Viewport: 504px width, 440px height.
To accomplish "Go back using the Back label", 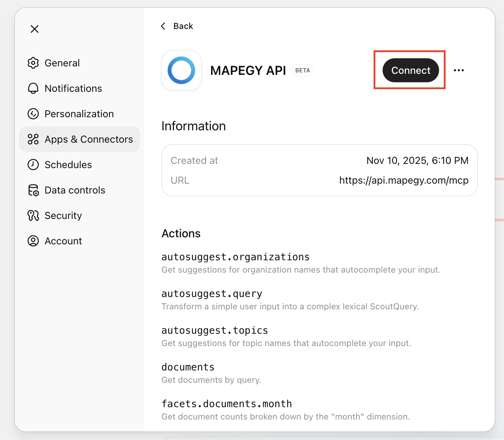I will click(x=183, y=26).
